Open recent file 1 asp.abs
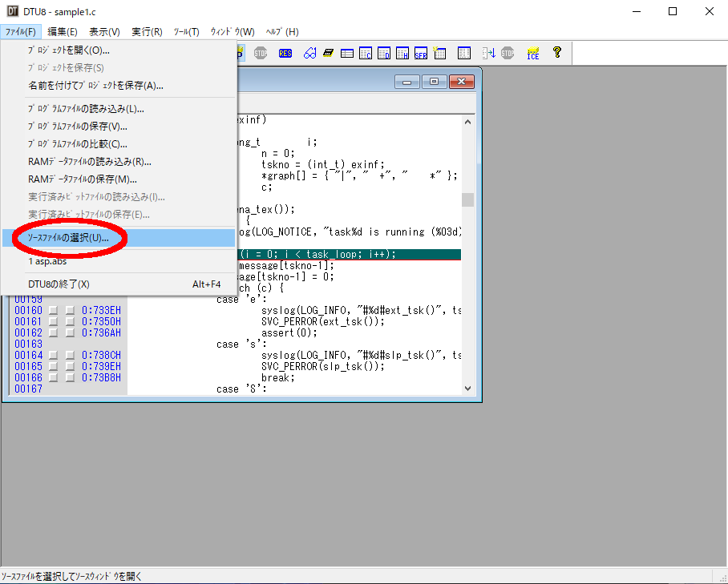The image size is (728, 584). pyautogui.click(x=119, y=261)
